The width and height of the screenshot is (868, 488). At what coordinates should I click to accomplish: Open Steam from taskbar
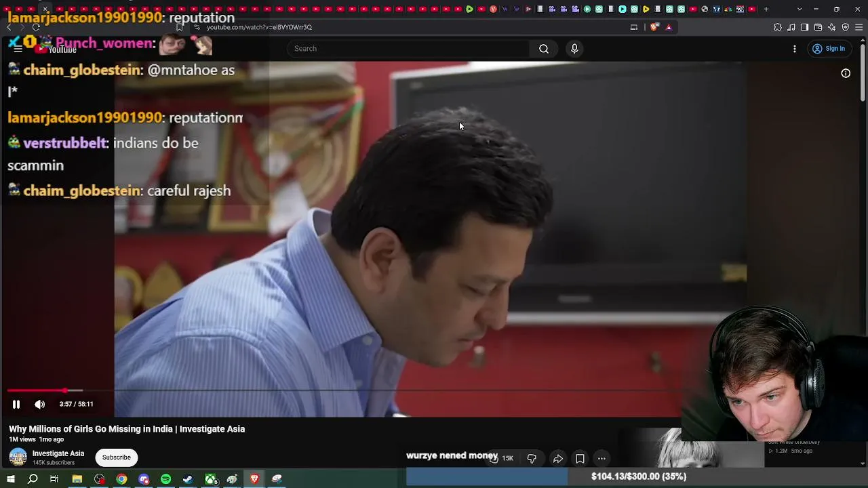(x=188, y=479)
